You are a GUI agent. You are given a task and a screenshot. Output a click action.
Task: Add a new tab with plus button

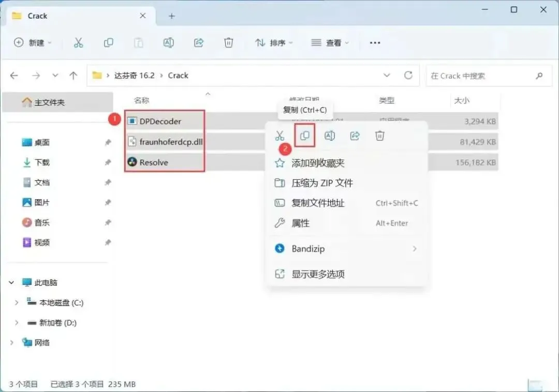171,16
